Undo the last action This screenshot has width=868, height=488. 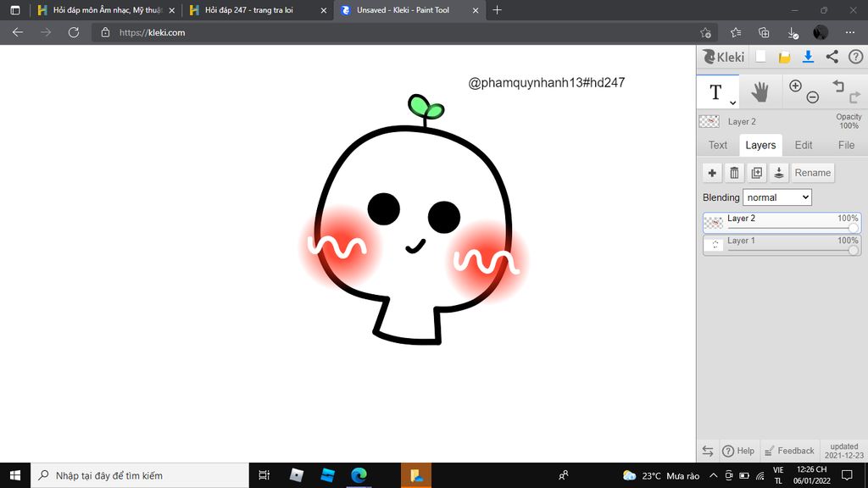coord(838,86)
